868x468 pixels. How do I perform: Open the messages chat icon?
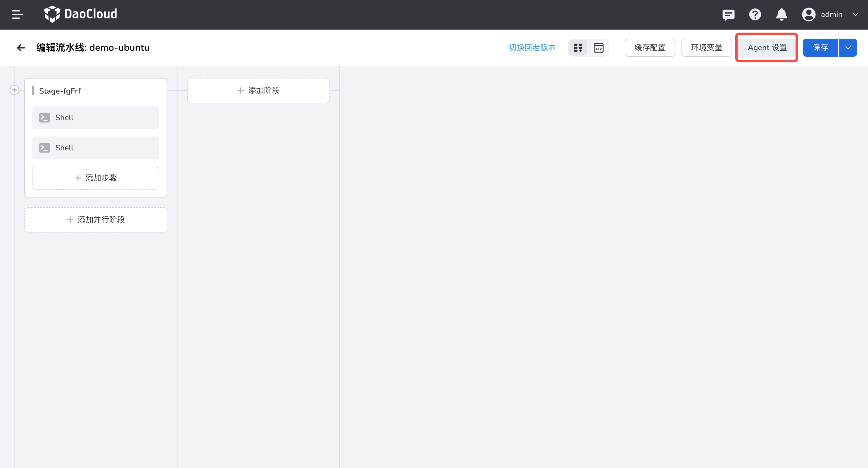pyautogui.click(x=728, y=14)
